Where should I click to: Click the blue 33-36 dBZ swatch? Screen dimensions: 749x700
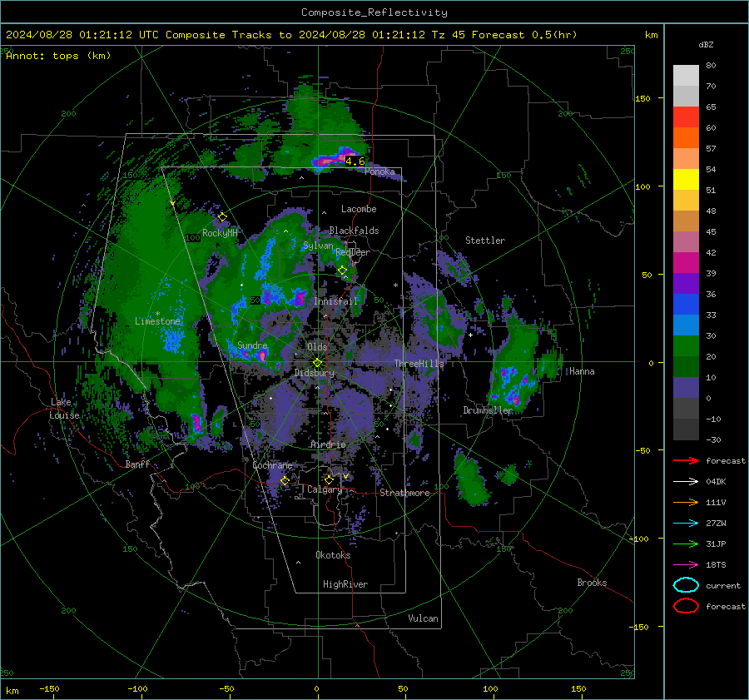(x=686, y=305)
